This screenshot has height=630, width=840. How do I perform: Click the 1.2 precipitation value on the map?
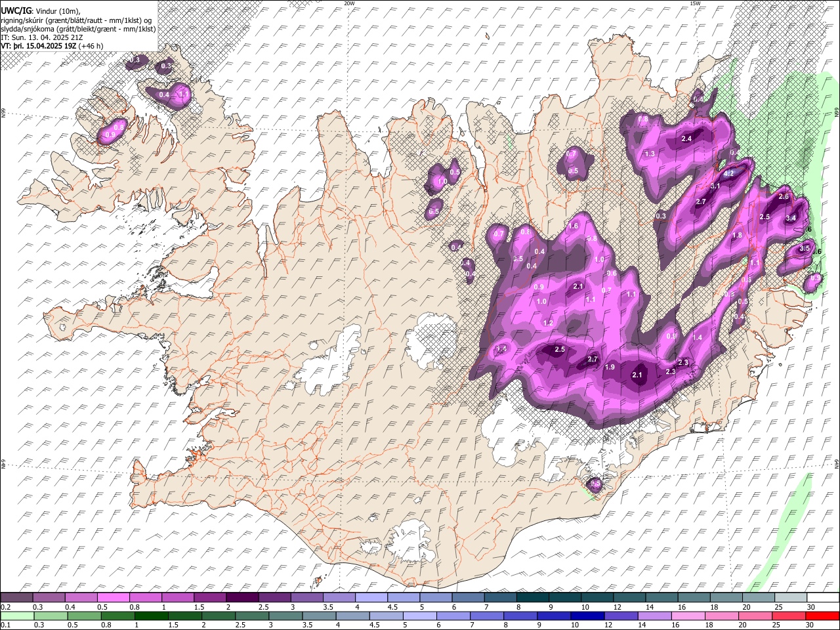pos(548,323)
